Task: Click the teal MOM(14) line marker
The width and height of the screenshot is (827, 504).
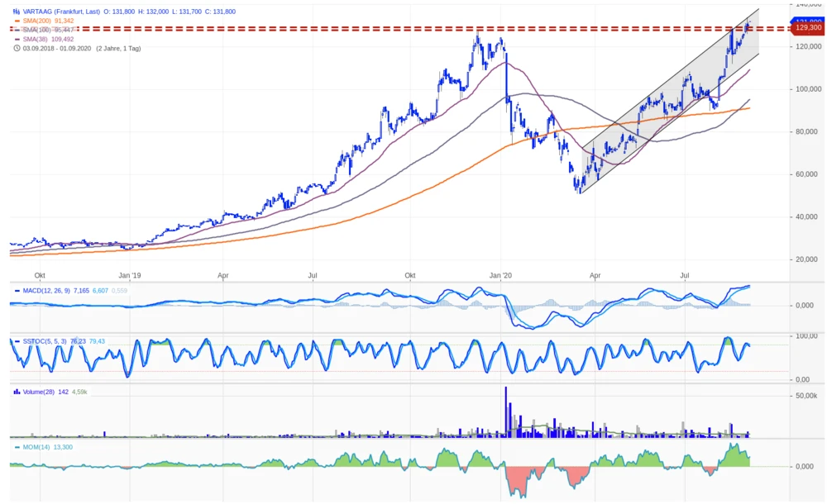Action: [17, 447]
